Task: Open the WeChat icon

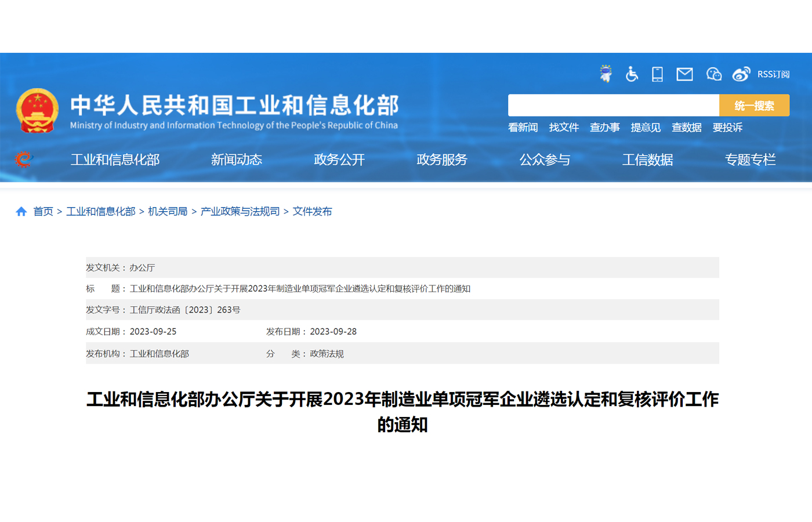Action: pyautogui.click(x=713, y=74)
